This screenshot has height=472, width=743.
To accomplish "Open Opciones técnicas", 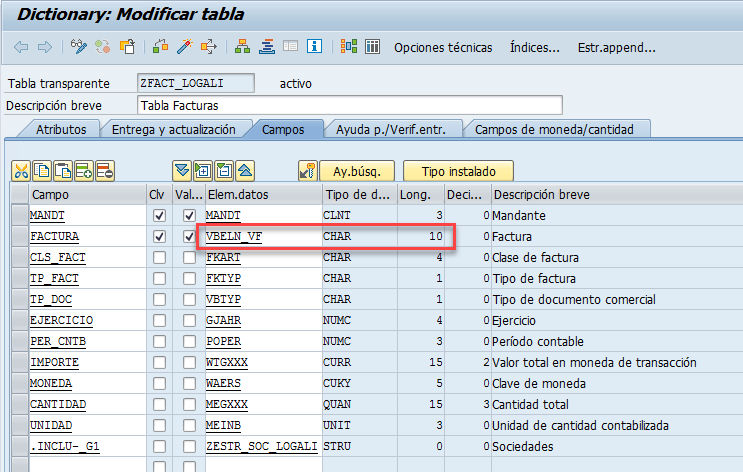I will [443, 47].
